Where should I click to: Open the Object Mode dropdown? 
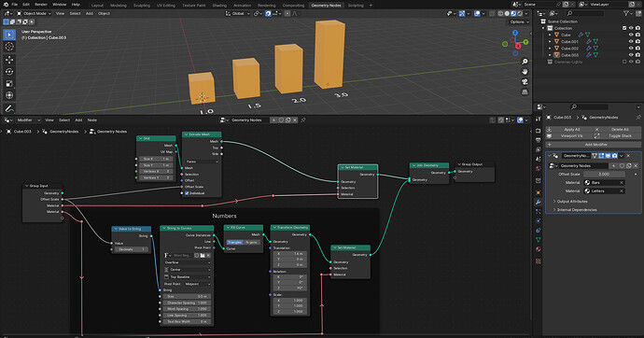35,14
